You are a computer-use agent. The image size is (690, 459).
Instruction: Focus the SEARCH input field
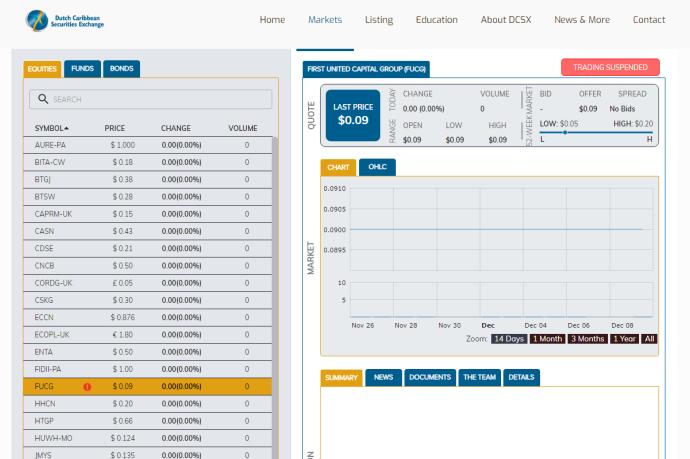150,99
